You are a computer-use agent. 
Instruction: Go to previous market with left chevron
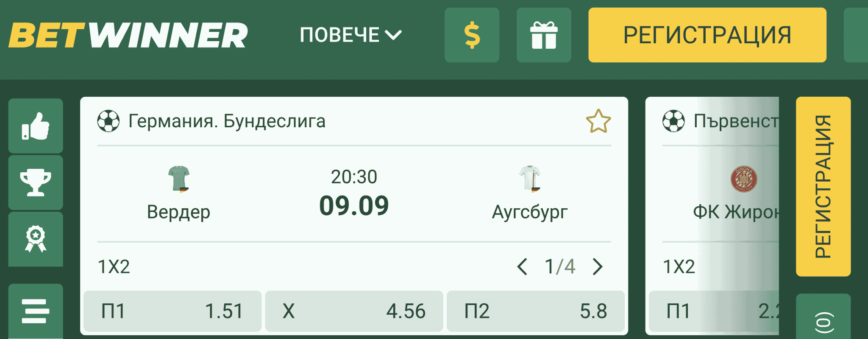tap(522, 267)
